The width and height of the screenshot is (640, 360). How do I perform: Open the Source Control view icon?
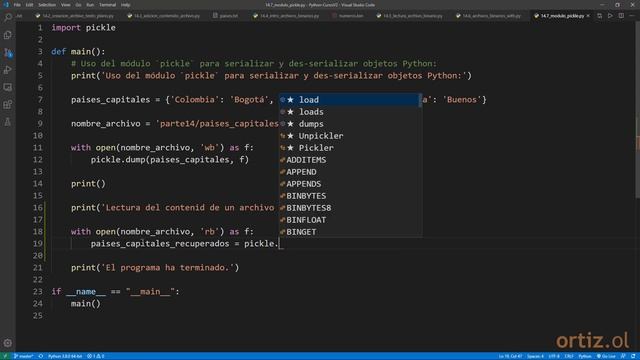(8, 53)
